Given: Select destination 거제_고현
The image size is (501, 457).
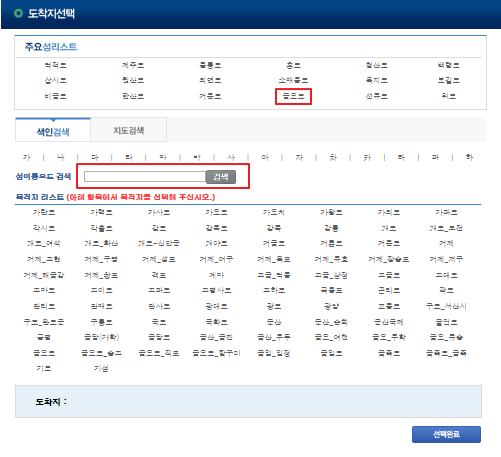Looking at the screenshot, I should [44, 259].
